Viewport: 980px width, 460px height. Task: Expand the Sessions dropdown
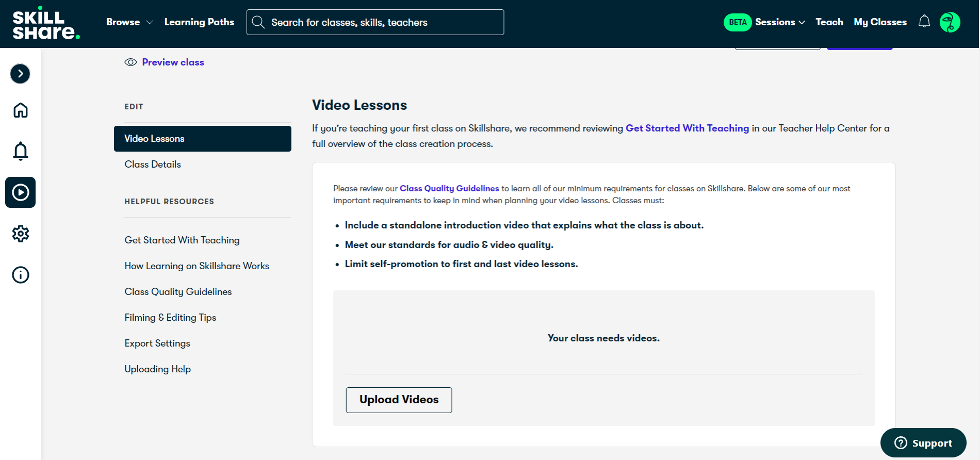[778, 22]
